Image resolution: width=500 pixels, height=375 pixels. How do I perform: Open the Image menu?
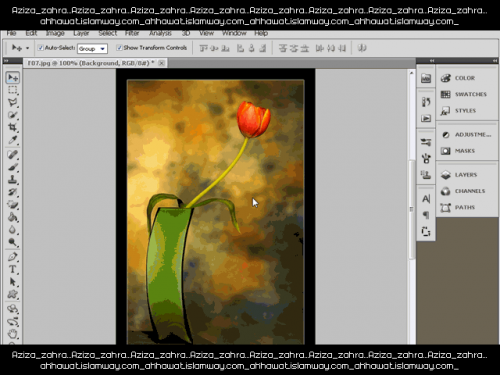click(x=55, y=33)
